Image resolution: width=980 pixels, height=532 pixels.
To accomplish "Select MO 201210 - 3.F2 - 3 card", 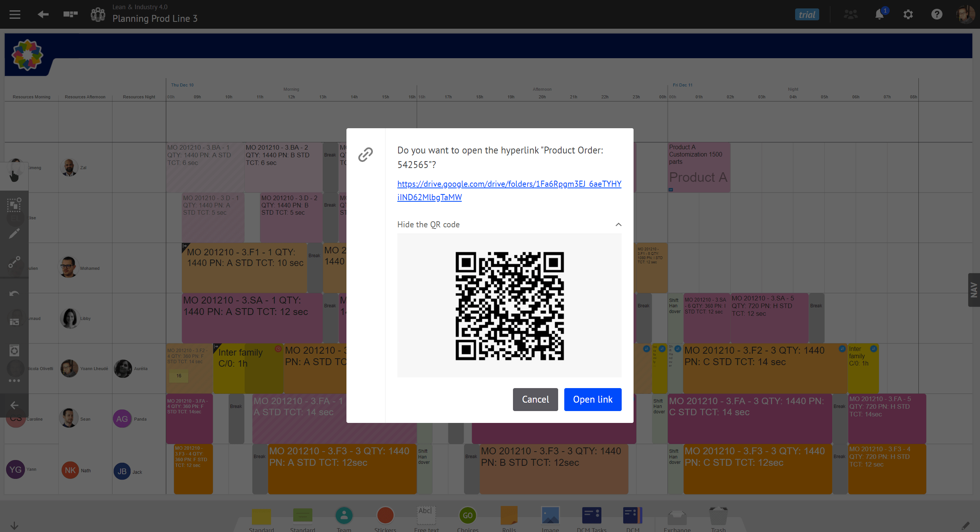I will (x=765, y=369).
